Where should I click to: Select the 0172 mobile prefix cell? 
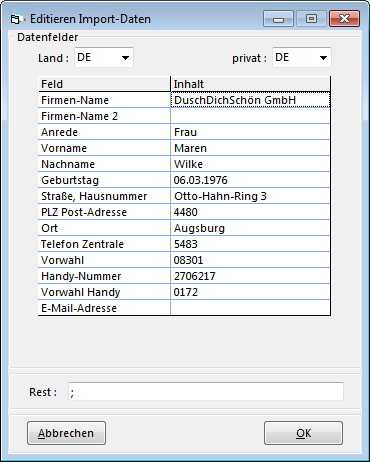250,292
